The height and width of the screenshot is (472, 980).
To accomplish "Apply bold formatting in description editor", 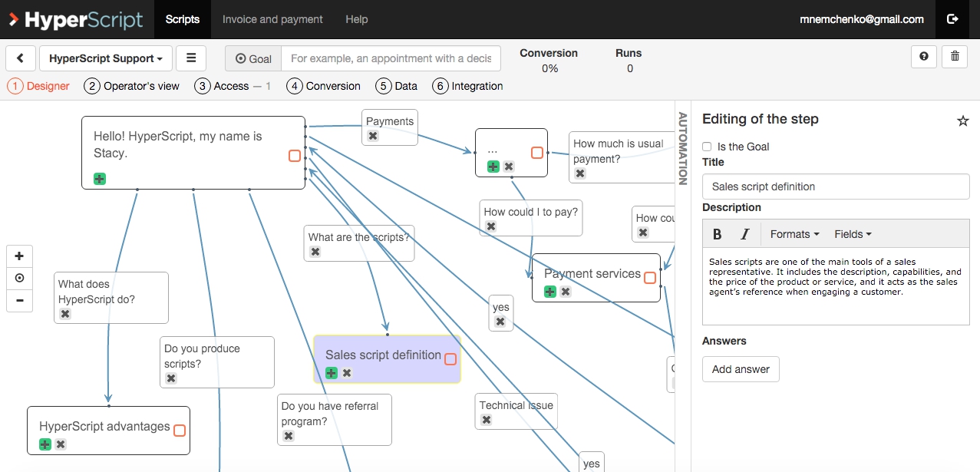I will [718, 234].
